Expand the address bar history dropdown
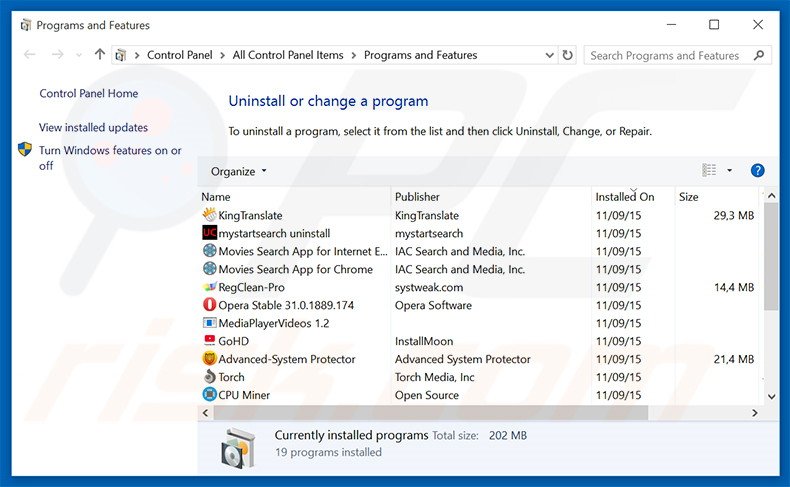The height and width of the screenshot is (487, 790). [x=550, y=55]
